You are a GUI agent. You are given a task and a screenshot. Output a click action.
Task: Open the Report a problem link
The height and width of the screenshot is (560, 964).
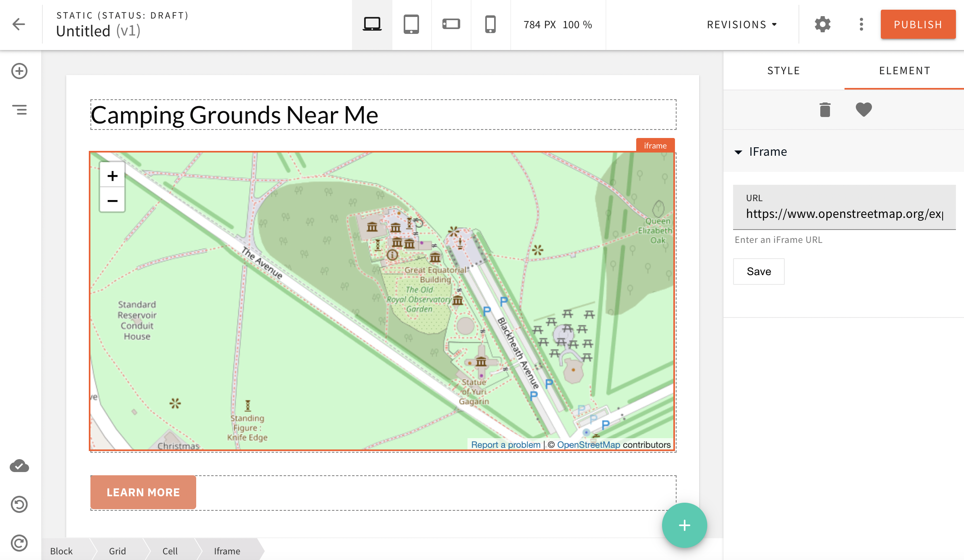coord(505,444)
